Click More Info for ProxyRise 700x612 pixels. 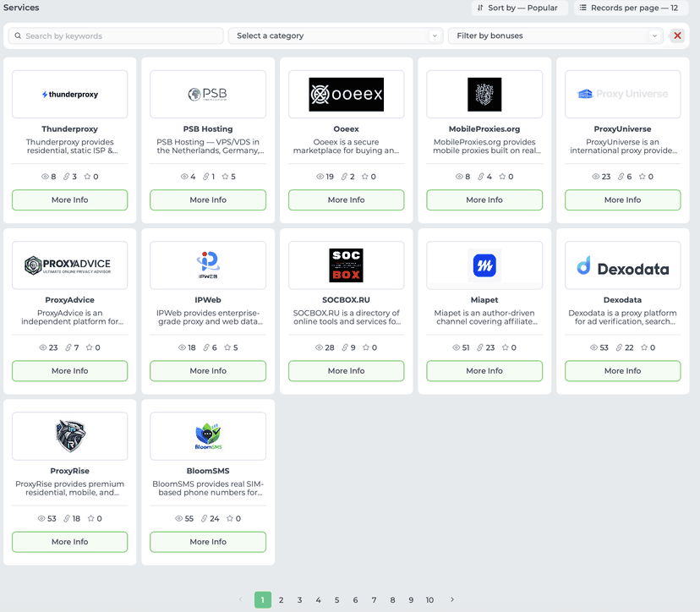coord(69,542)
